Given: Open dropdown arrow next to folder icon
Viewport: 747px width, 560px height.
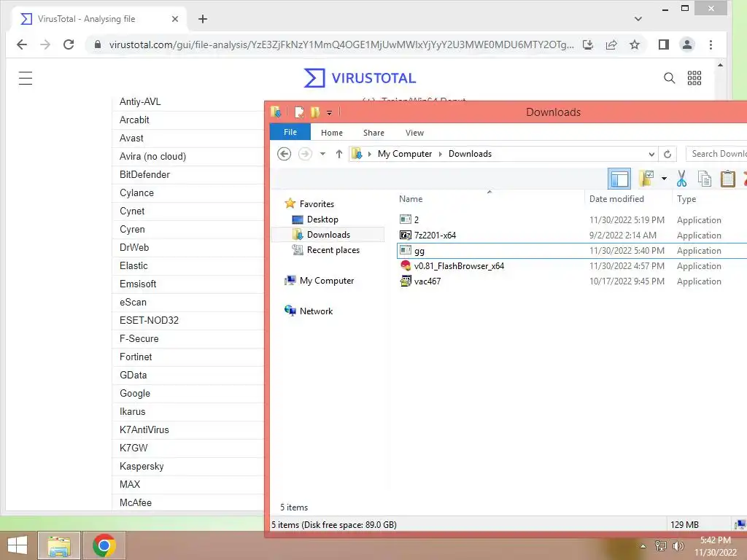Looking at the screenshot, I should 664,179.
